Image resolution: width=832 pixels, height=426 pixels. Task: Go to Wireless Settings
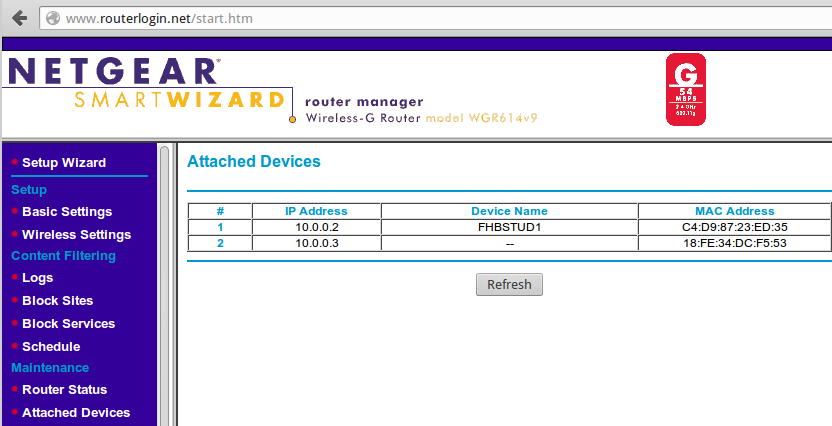tap(76, 234)
